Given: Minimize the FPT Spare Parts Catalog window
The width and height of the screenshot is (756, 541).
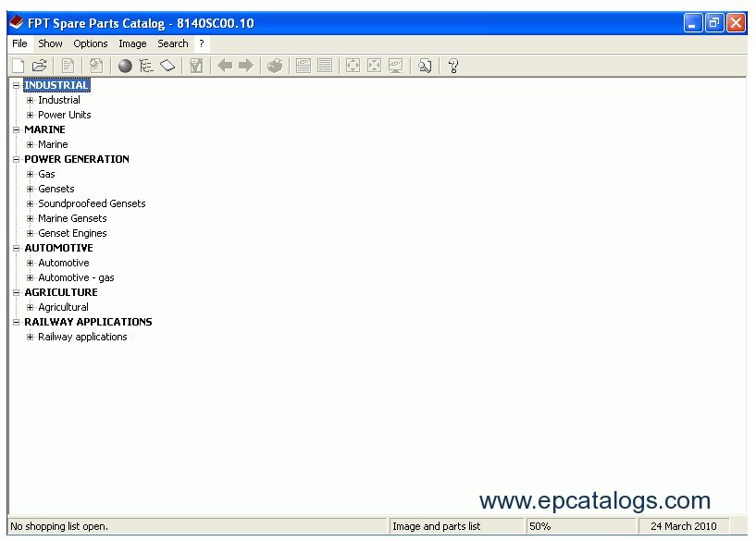Looking at the screenshot, I should (x=692, y=22).
